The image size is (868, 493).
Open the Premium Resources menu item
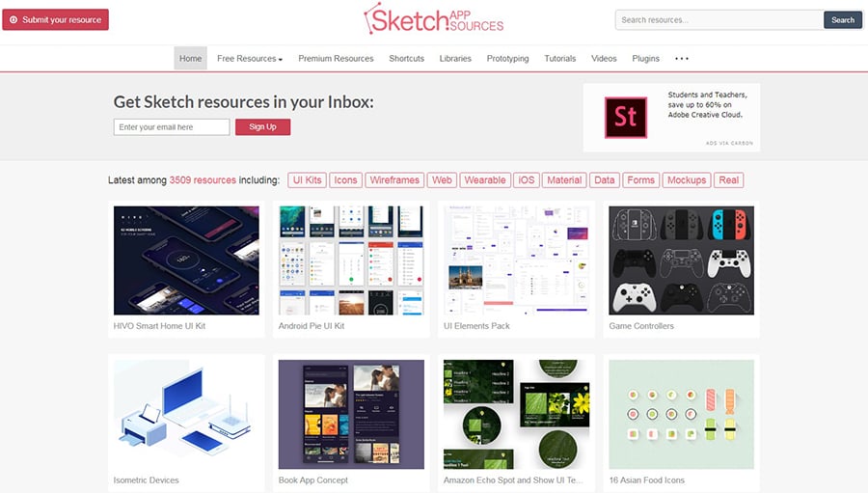coord(336,58)
